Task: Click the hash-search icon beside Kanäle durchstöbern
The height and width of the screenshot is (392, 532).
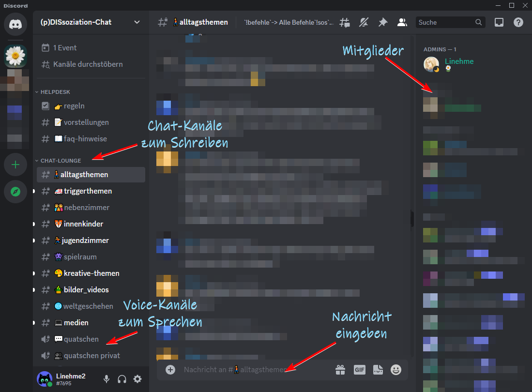Action: pyautogui.click(x=46, y=64)
